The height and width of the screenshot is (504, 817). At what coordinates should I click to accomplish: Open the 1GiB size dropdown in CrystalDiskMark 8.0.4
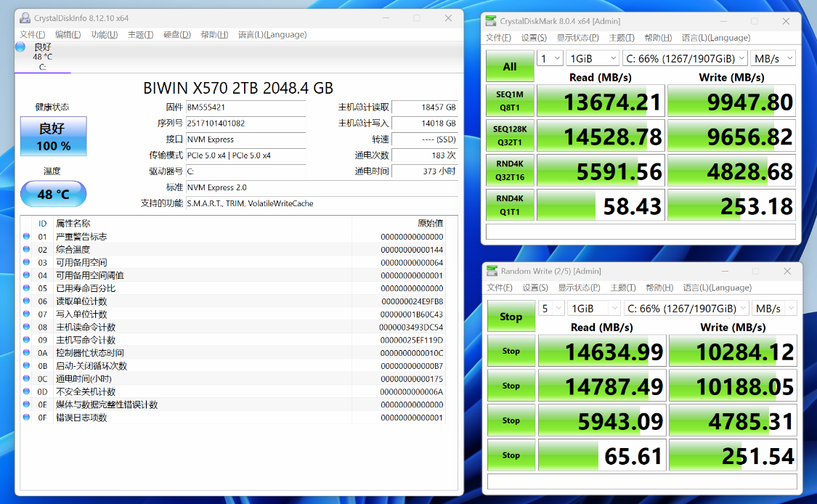tap(593, 58)
